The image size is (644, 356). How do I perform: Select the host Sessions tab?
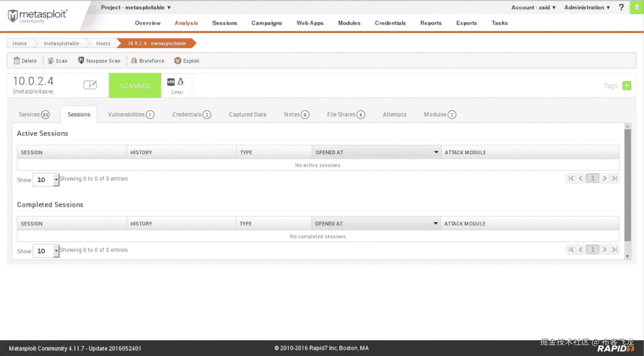click(79, 114)
